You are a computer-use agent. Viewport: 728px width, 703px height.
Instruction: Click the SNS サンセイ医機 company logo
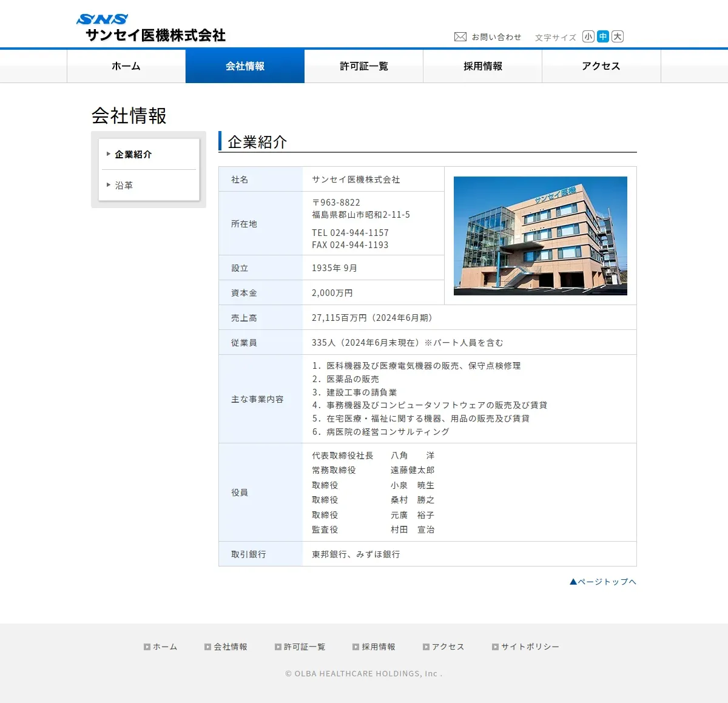click(x=151, y=29)
